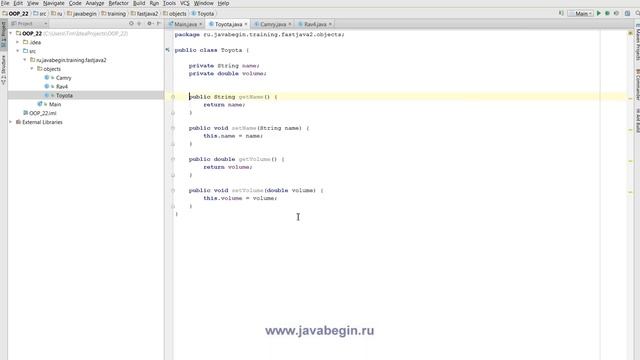Click javabegin in the navigation breadcrumb
Image resolution: width=640 pixels, height=360 pixels.
(x=82, y=13)
